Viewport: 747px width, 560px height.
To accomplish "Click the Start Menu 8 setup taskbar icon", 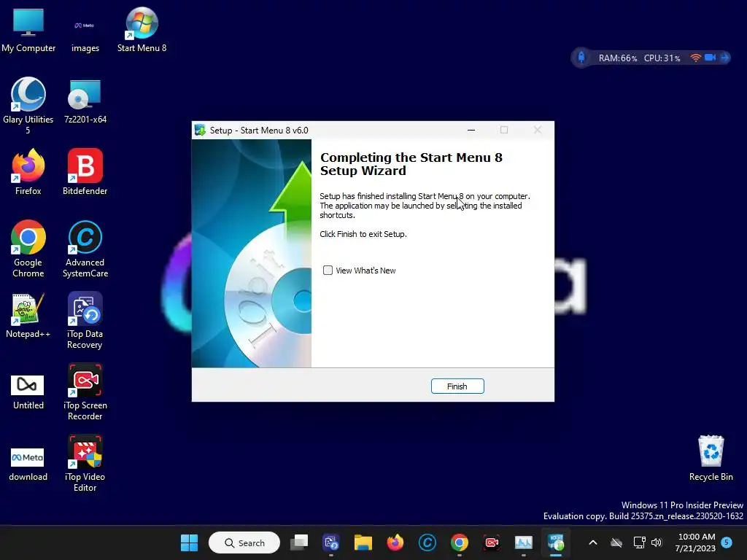I will pyautogui.click(x=555, y=542).
